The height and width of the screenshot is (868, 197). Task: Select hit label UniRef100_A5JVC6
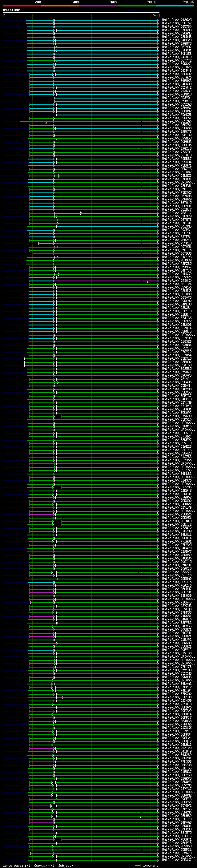177,101
